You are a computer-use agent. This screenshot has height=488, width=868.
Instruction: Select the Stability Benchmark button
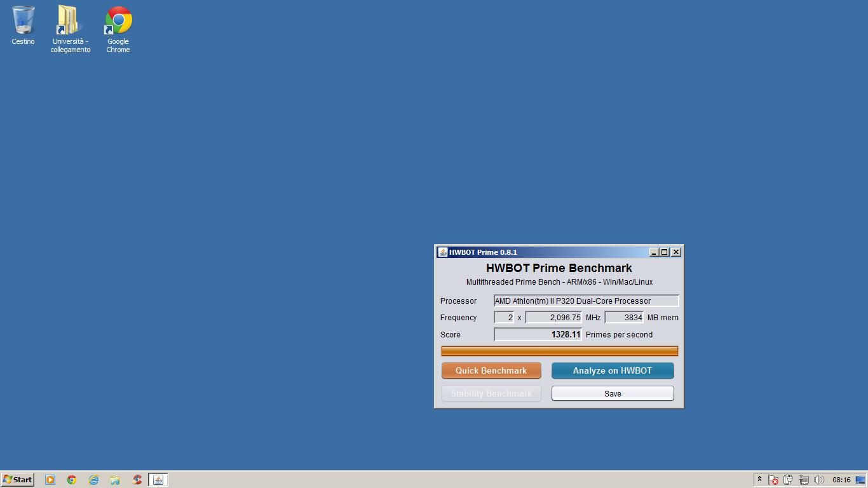click(491, 393)
